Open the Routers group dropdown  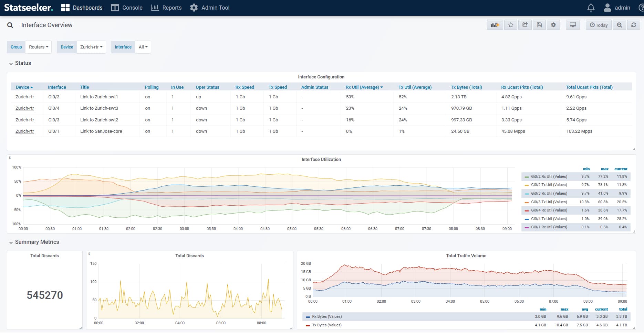pyautogui.click(x=38, y=47)
